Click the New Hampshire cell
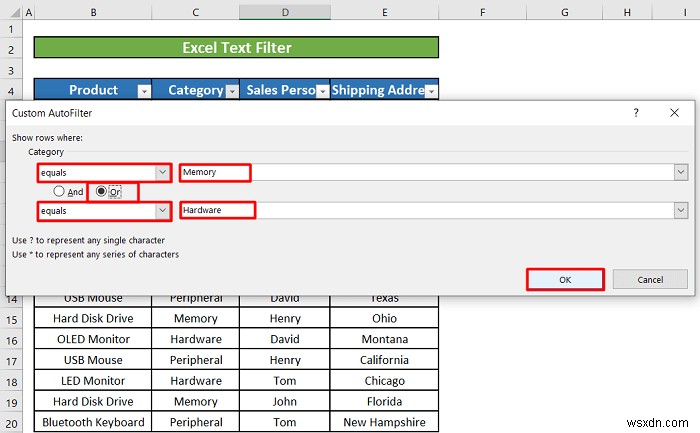700x433 pixels. (x=384, y=422)
